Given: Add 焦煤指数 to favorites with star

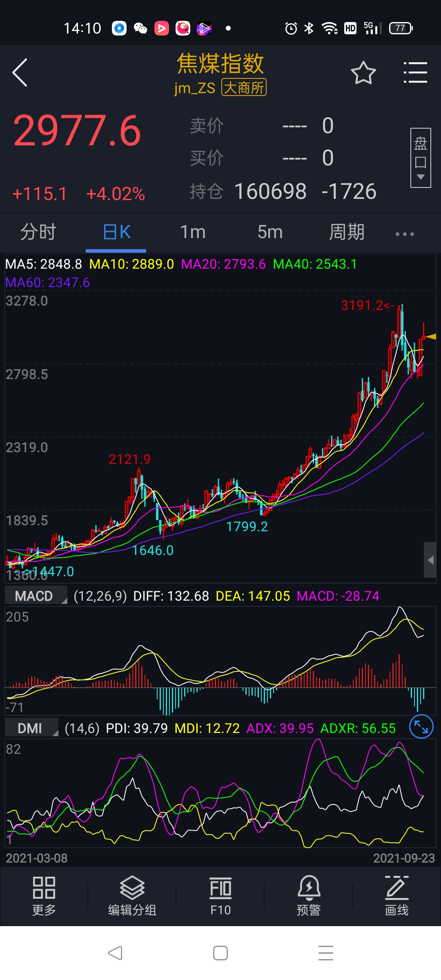Looking at the screenshot, I should click(363, 73).
